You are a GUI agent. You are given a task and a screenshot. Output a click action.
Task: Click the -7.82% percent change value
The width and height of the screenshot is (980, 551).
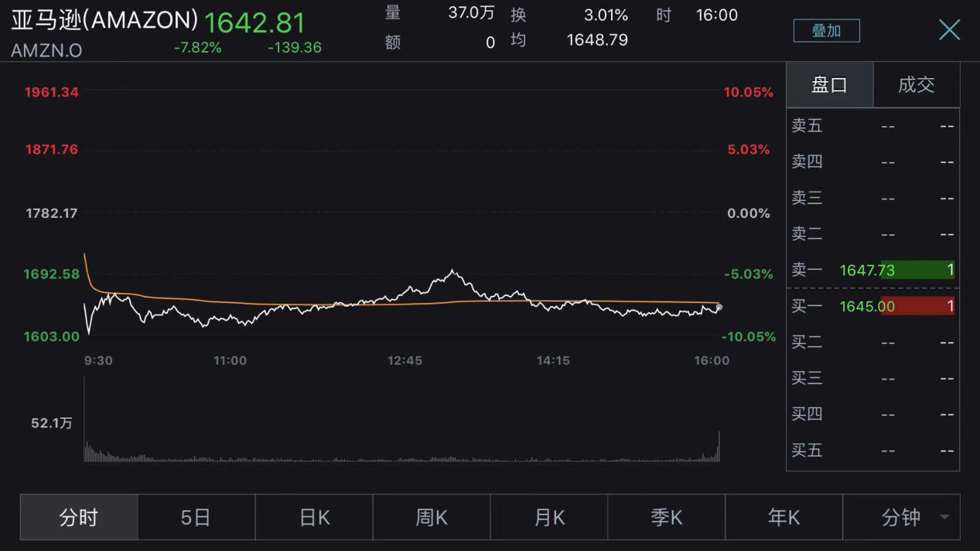coord(198,48)
